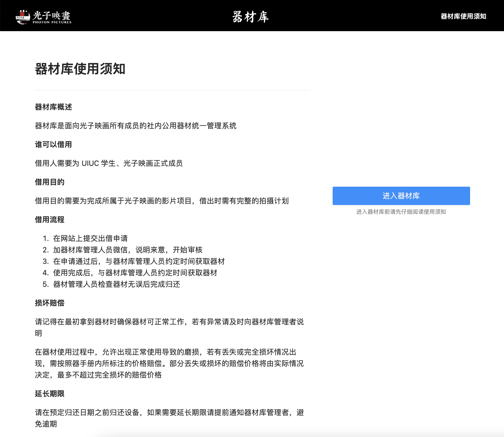
Task: Click the hint text below the blue button
Action: 401,212
